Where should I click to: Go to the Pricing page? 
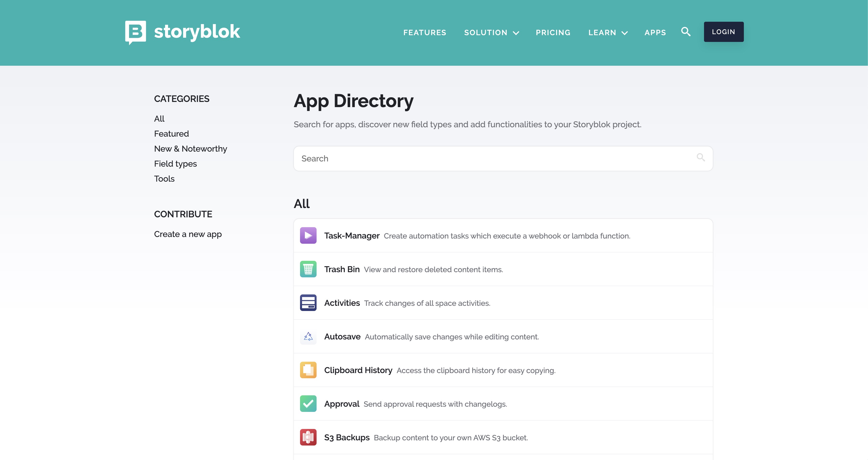pyautogui.click(x=553, y=33)
